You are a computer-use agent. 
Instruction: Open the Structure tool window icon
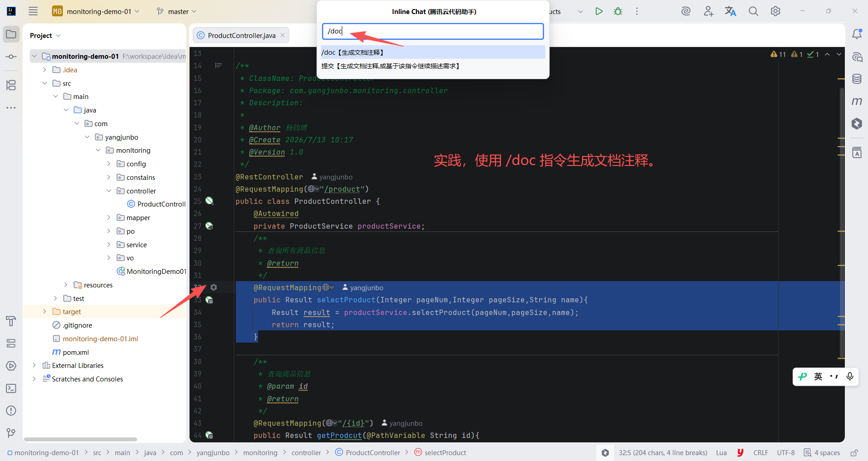click(11, 85)
